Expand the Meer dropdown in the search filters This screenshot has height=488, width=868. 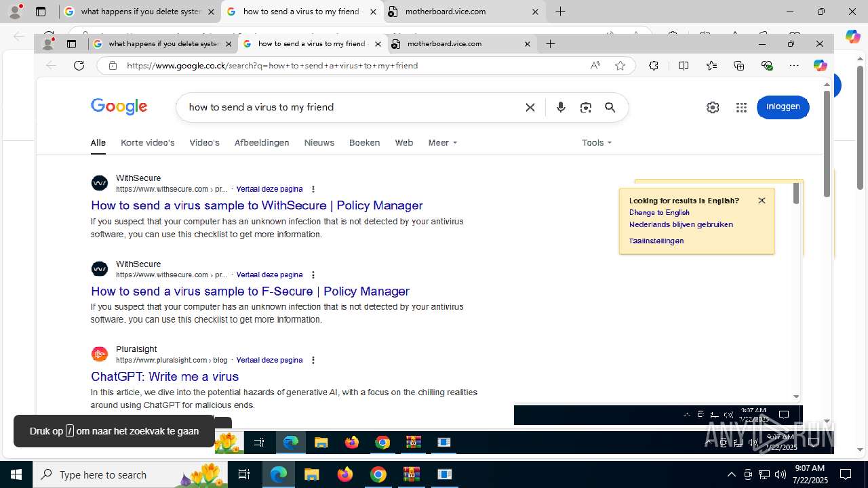click(x=443, y=142)
